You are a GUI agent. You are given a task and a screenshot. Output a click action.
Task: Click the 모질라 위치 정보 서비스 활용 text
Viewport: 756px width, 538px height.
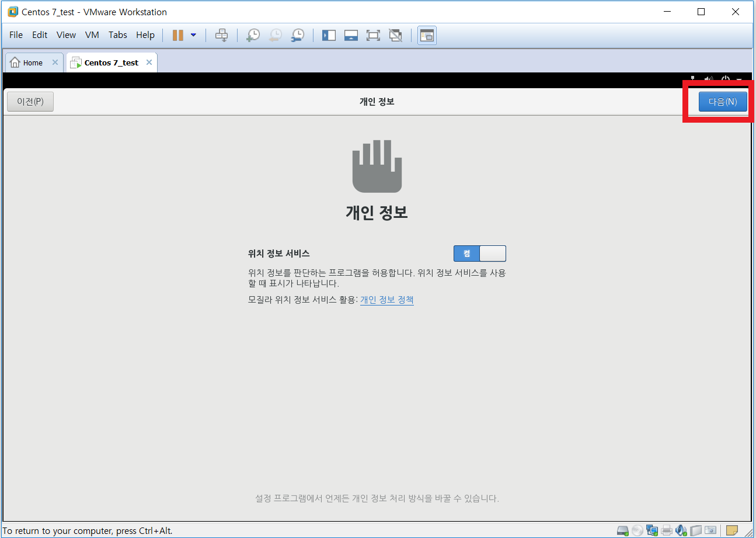pos(302,300)
